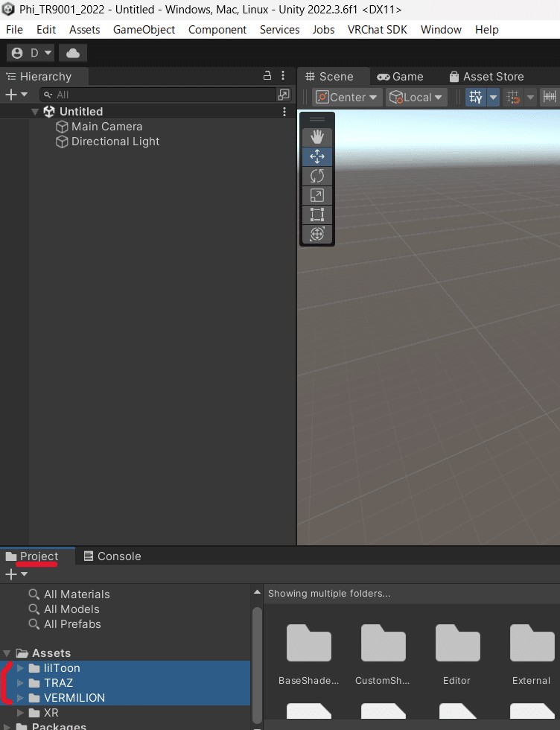Open Untitled scene options menu
The width and height of the screenshot is (560, 730).
(x=284, y=112)
